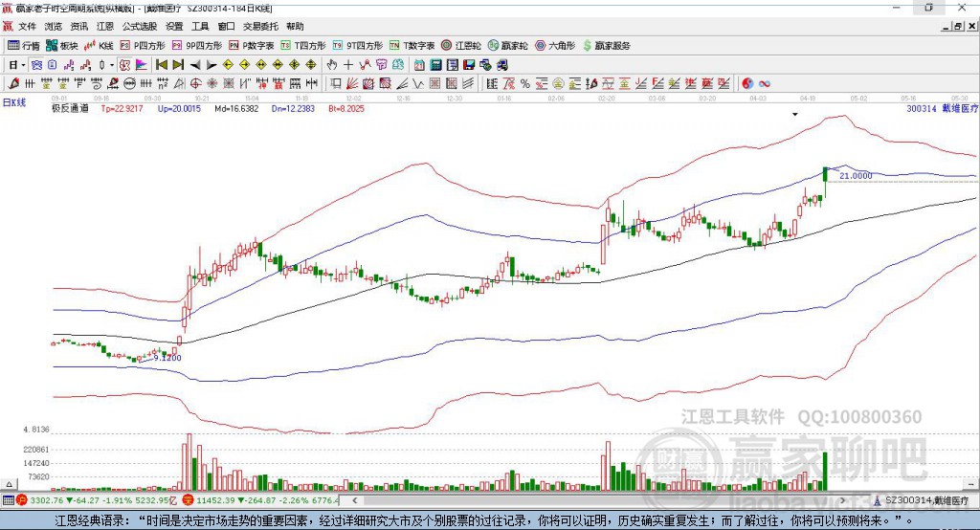
Task: Step chart left with black arrow
Action: [195, 65]
